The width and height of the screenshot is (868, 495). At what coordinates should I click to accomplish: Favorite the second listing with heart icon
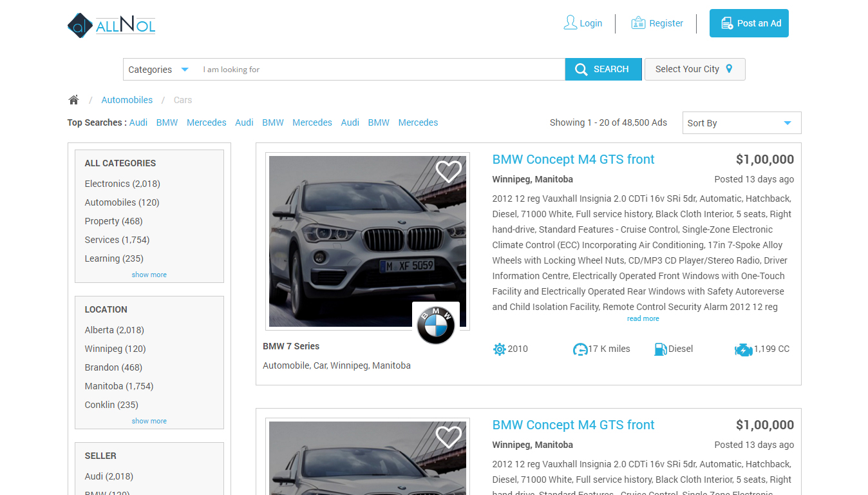pyautogui.click(x=448, y=437)
